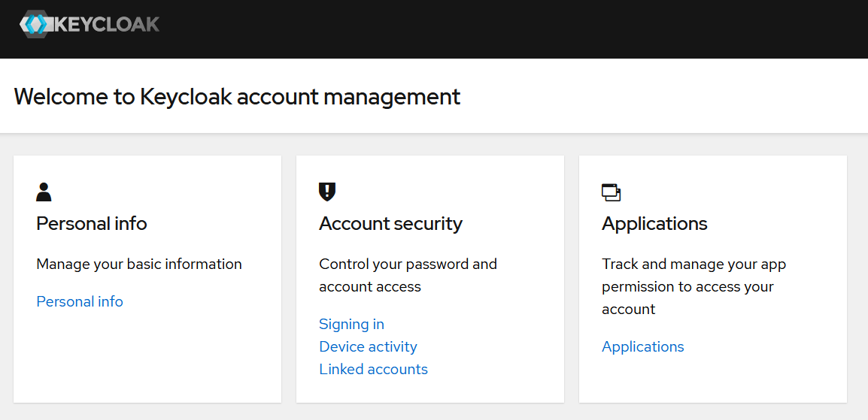
Task: Click the Personal info card heading
Action: pyautogui.click(x=92, y=223)
